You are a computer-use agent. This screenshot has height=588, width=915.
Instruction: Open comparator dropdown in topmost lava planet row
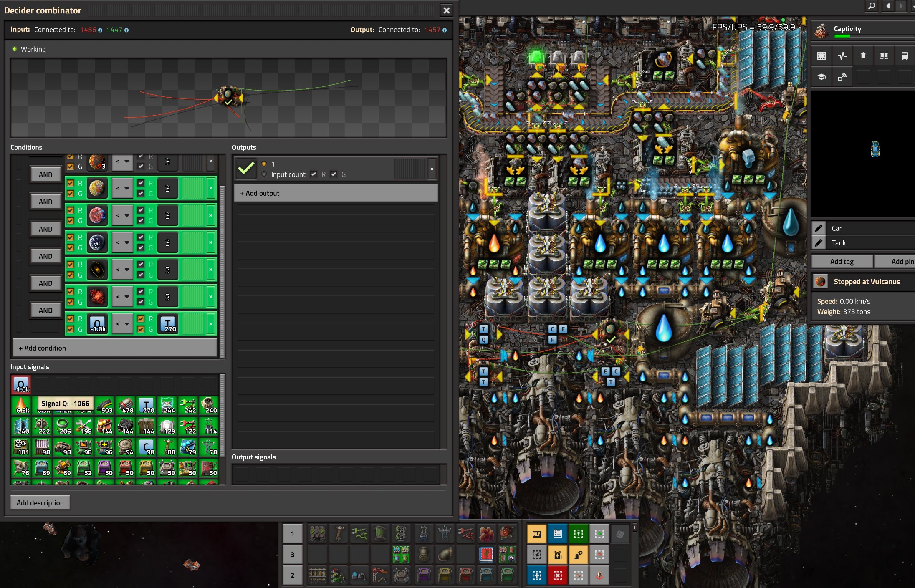(122, 162)
